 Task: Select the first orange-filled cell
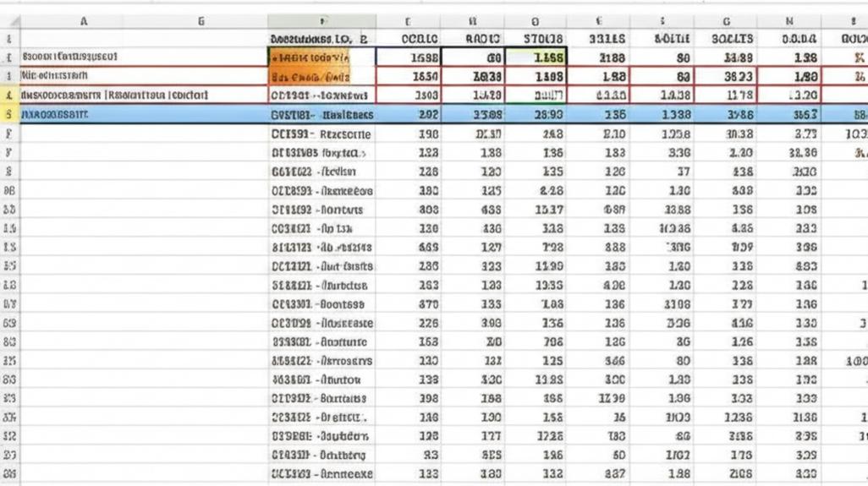click(310, 57)
